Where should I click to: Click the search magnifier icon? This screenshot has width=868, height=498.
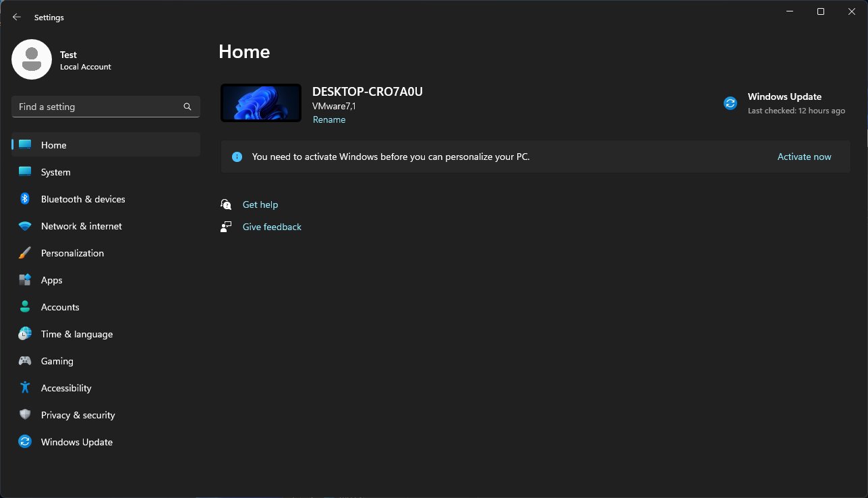click(187, 107)
